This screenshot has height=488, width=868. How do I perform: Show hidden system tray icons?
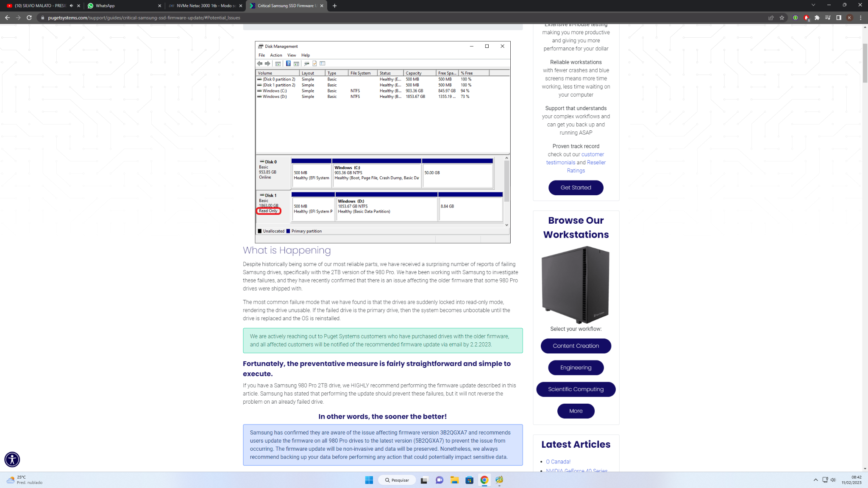coord(815,480)
